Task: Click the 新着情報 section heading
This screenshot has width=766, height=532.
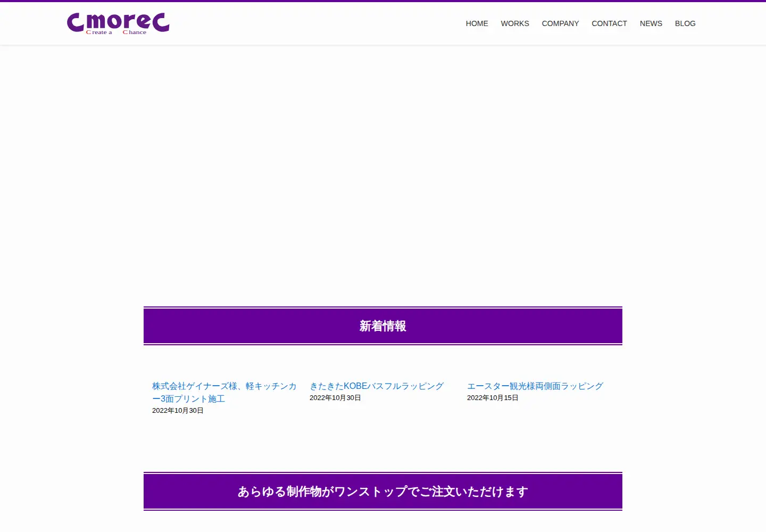Action: (x=383, y=326)
